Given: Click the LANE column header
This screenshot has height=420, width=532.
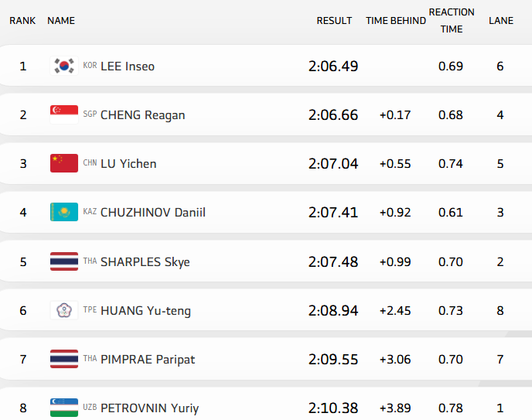Looking at the screenshot, I should tap(501, 21).
